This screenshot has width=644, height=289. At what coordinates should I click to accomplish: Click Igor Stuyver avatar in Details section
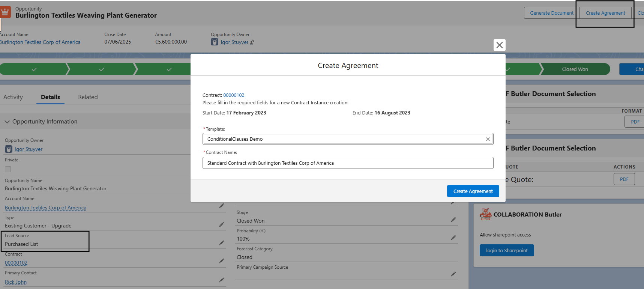[9, 149]
